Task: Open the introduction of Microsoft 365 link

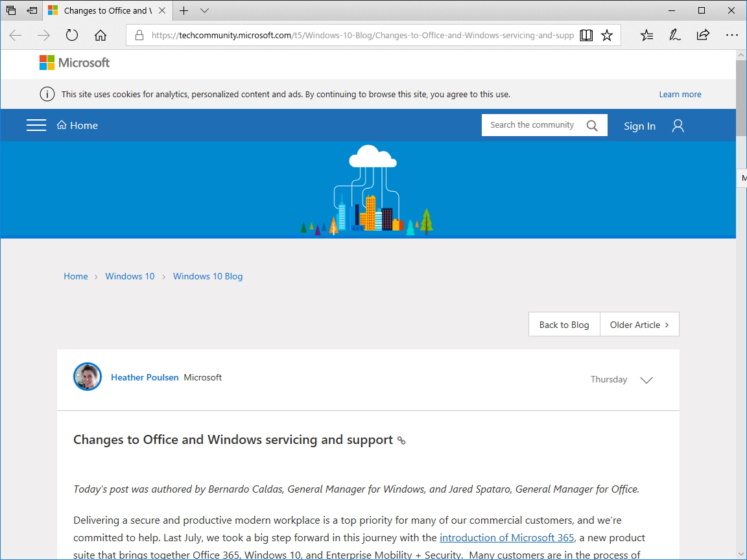Action: coord(506,537)
